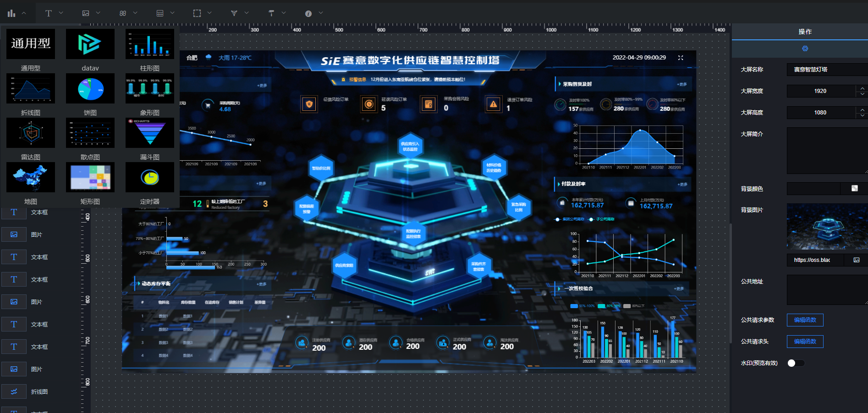Click 编辑函数 for 公共请求参数
Image resolution: width=868 pixels, height=413 pixels.
coord(805,320)
